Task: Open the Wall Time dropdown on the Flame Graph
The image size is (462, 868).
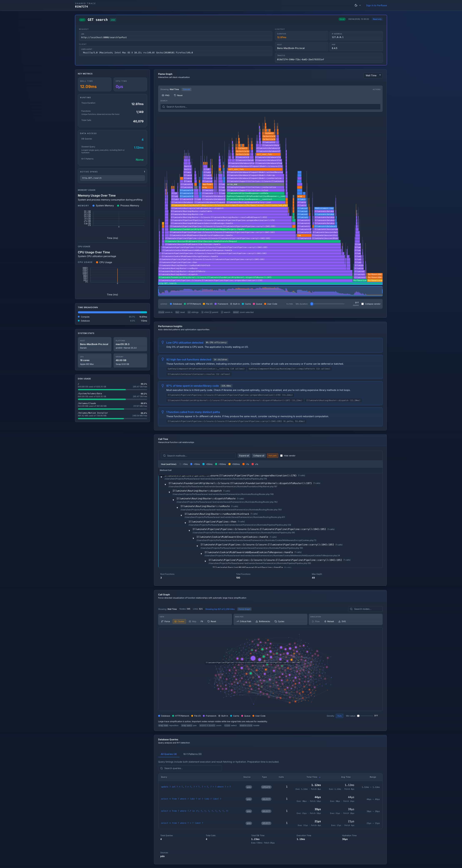Action: (372, 75)
